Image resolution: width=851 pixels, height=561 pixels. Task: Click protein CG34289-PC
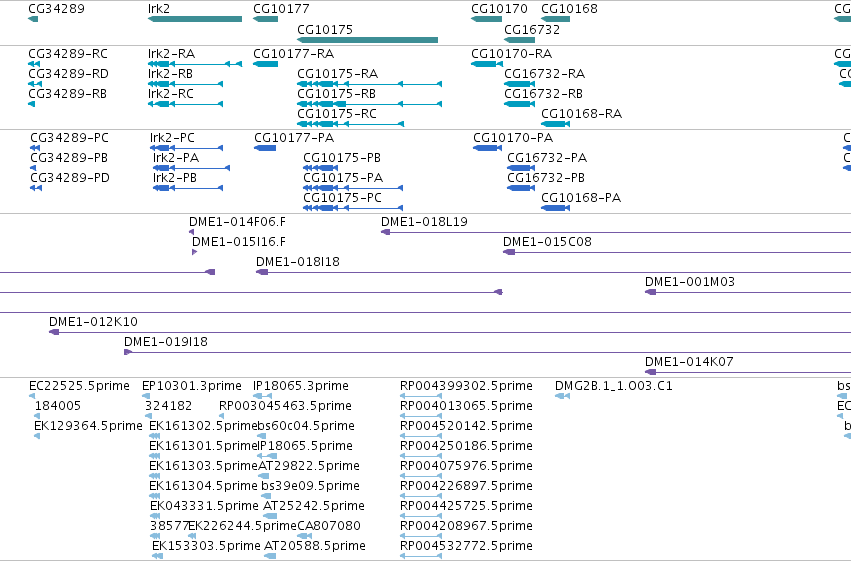69,138
